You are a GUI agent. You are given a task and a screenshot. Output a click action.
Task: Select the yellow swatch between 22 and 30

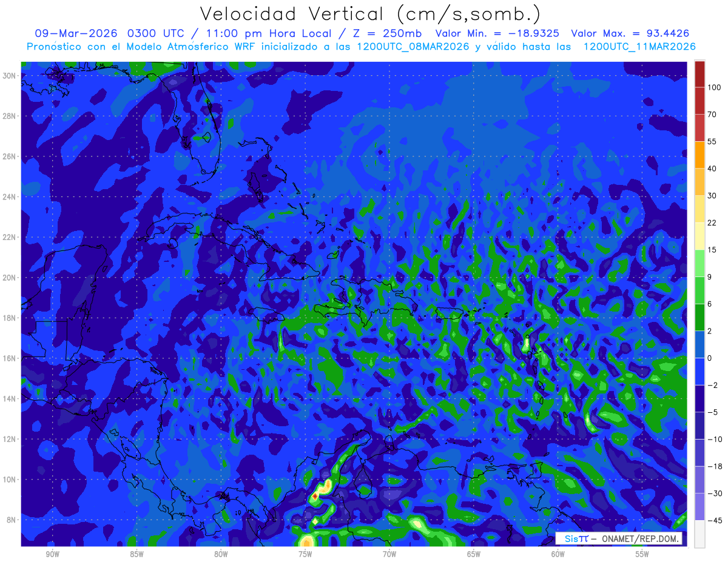[699, 209]
